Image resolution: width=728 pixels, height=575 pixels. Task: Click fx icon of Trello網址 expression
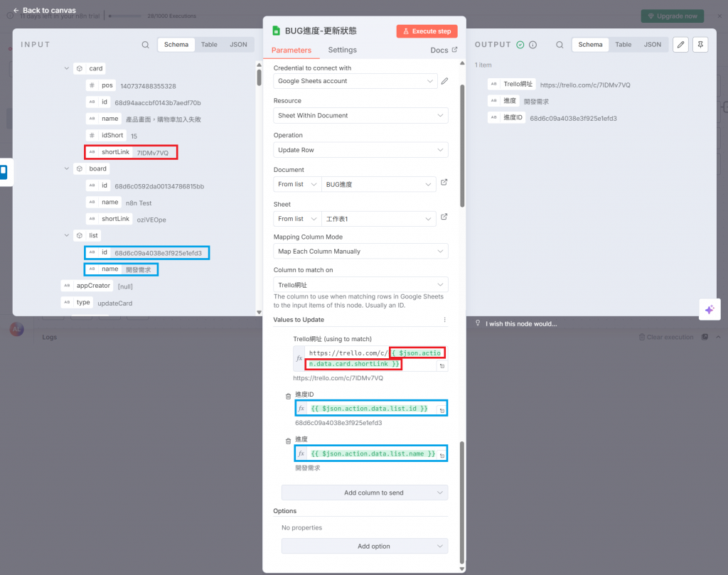299,358
